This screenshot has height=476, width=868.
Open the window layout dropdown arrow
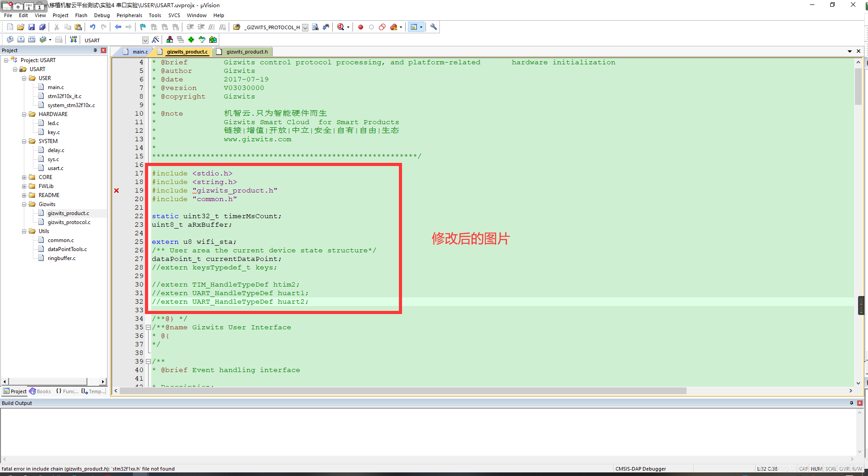421,27
